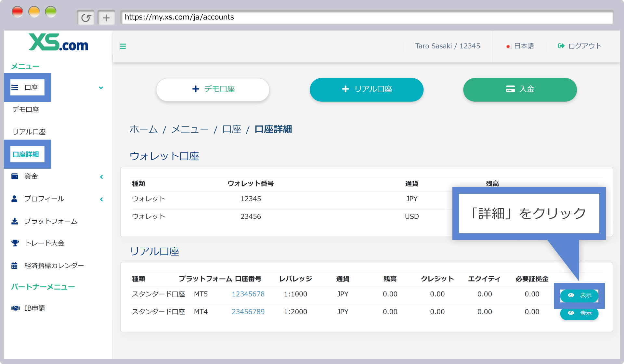Click 1:2000 leverage value
Screen dimensions: 624x364
pyautogui.click(x=295, y=312)
